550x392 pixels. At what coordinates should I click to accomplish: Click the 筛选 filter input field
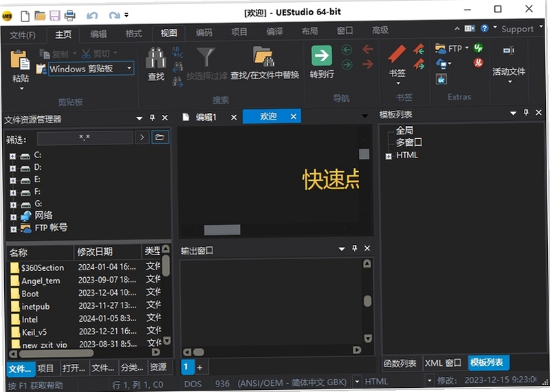coord(85,138)
